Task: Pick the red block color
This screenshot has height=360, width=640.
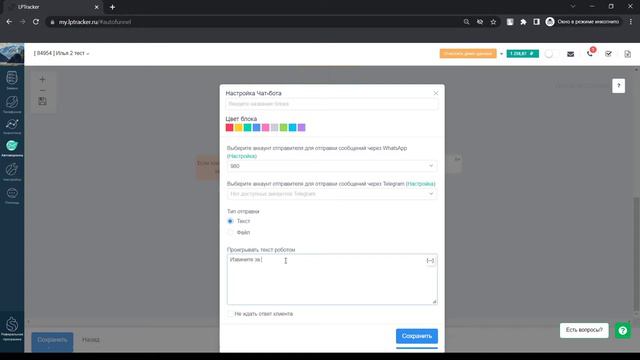Action: click(229, 128)
